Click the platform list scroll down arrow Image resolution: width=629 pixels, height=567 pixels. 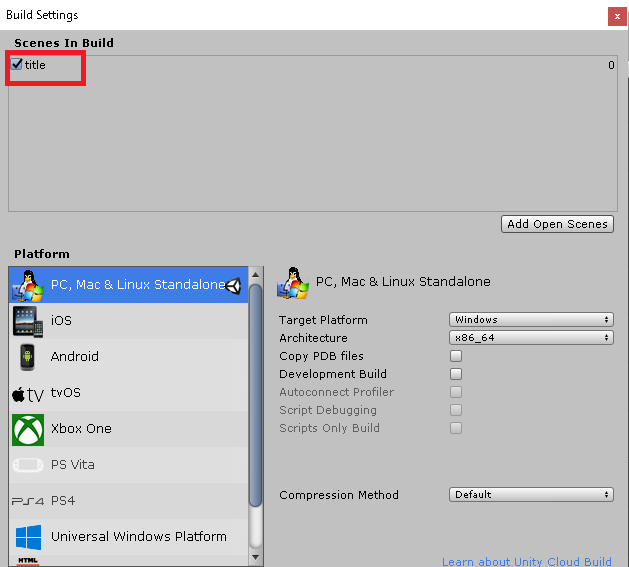point(256,557)
